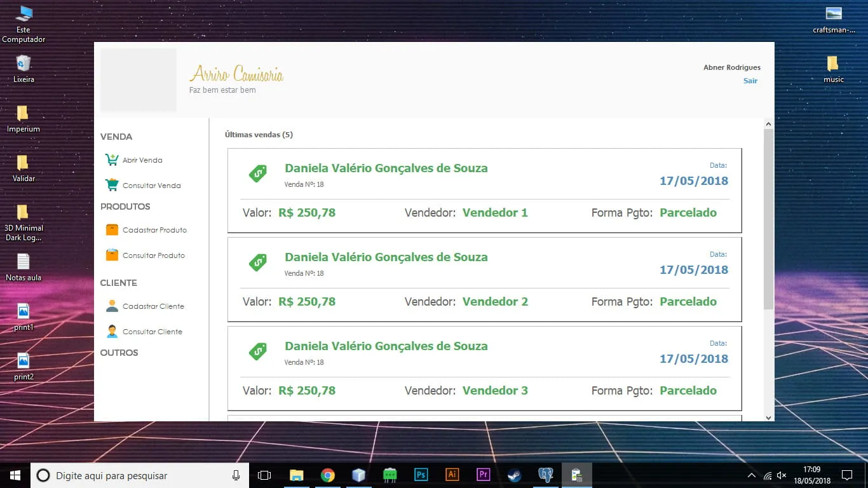
Task: Open Task View from the taskbar
Action: pos(264,475)
